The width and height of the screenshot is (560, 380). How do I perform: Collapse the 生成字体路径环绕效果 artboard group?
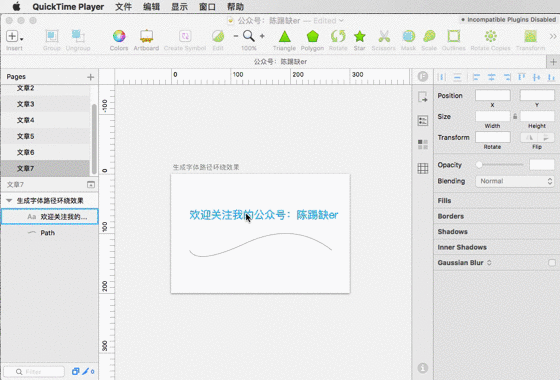(9, 201)
